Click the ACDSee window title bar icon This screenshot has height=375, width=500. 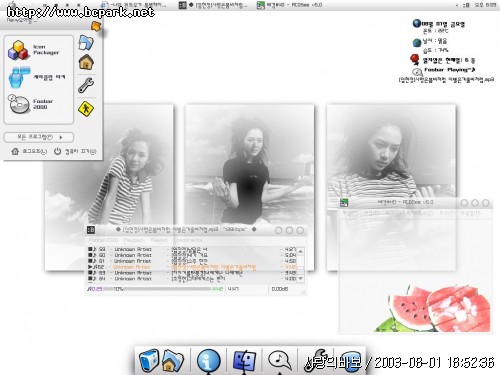coord(344,202)
